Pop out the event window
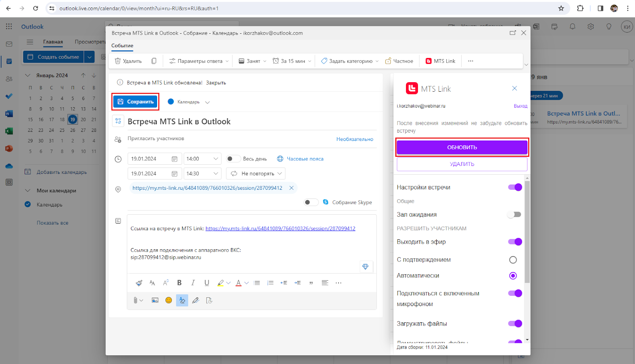This screenshot has width=635, height=364. click(513, 33)
